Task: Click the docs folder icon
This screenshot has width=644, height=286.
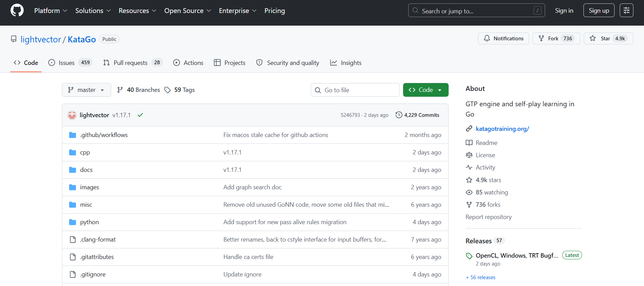Action: (x=73, y=170)
